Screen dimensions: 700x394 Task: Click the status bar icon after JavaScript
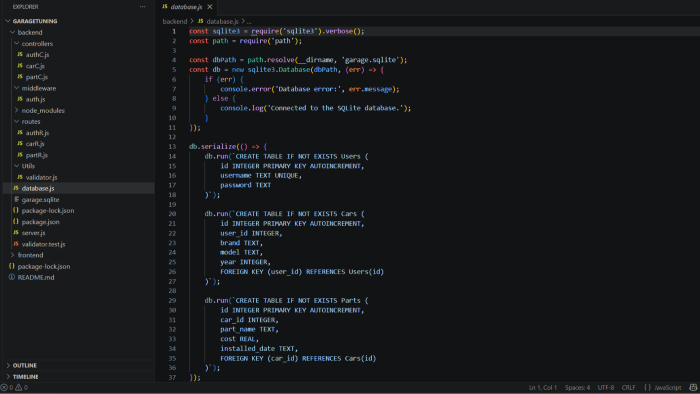coord(693,387)
